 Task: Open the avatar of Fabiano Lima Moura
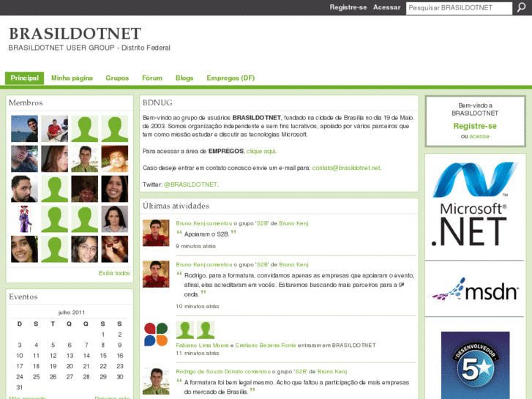(185, 329)
